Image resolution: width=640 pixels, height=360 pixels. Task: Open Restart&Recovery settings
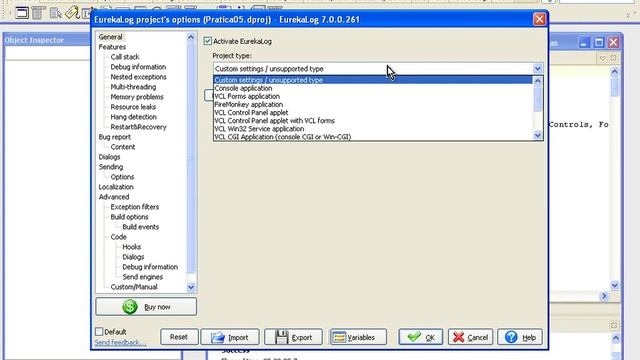138,127
